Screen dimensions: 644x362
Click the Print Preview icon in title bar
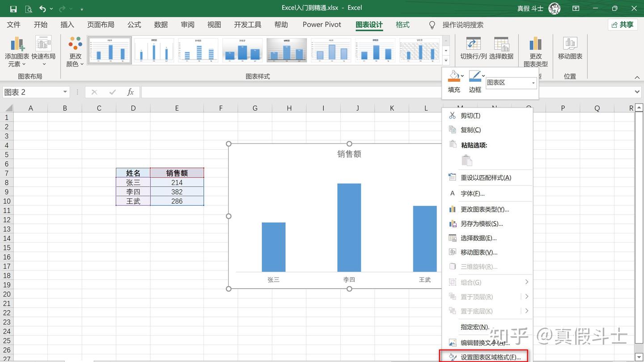29,8
